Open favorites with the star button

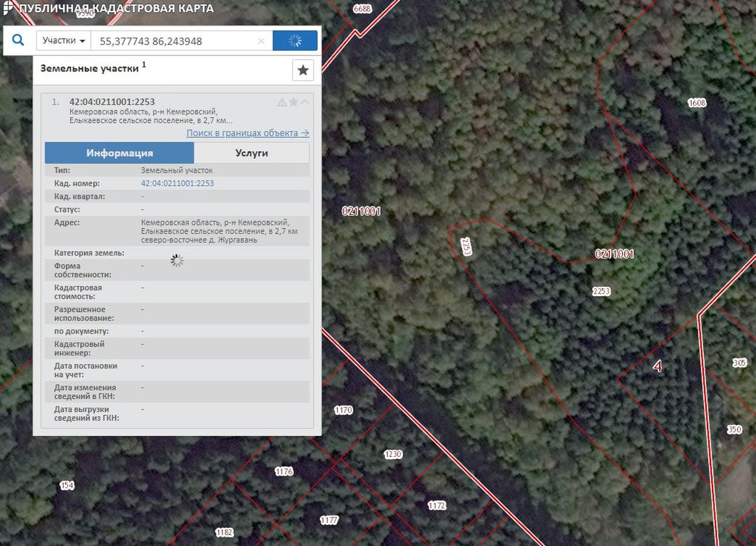click(303, 70)
